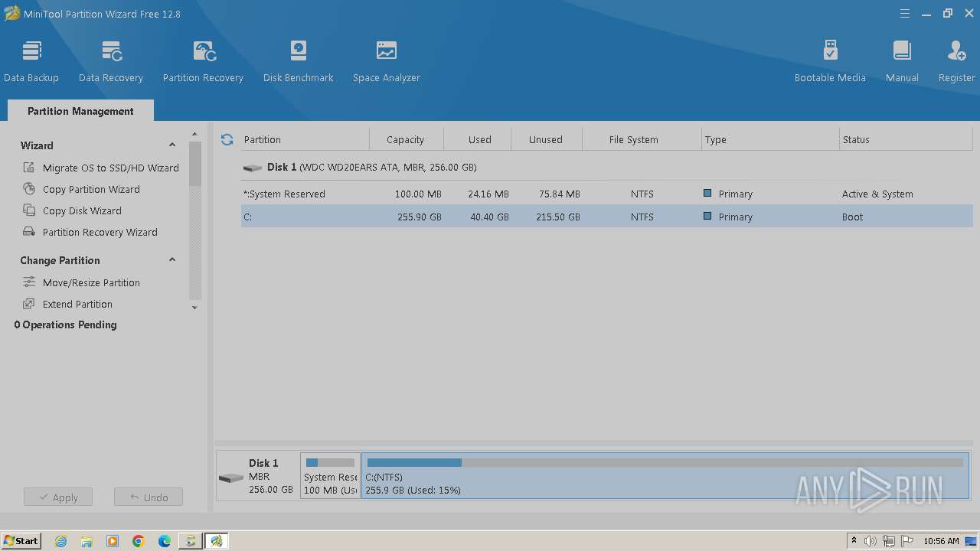The image size is (980, 551).
Task: Refresh the partition list
Action: point(227,139)
